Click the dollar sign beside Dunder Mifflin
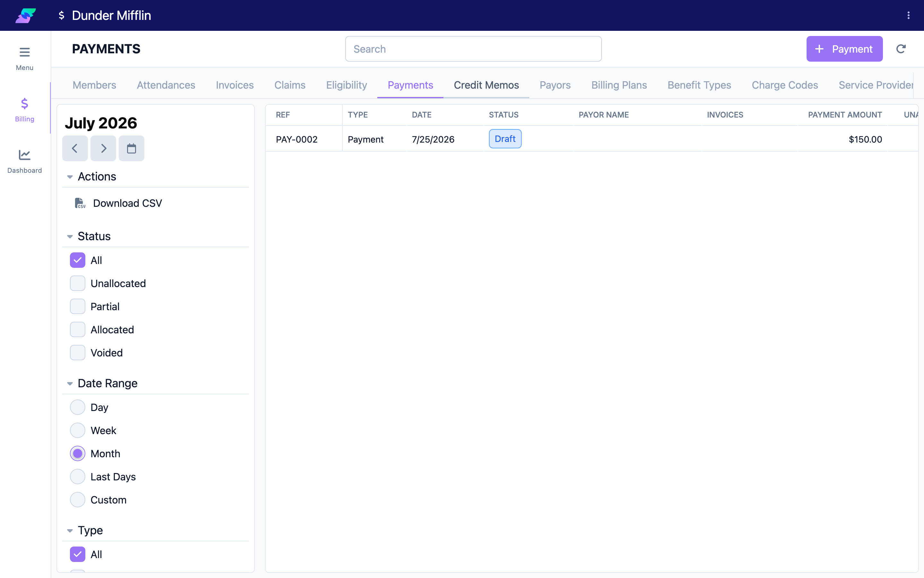Image resolution: width=924 pixels, height=578 pixels. click(62, 15)
